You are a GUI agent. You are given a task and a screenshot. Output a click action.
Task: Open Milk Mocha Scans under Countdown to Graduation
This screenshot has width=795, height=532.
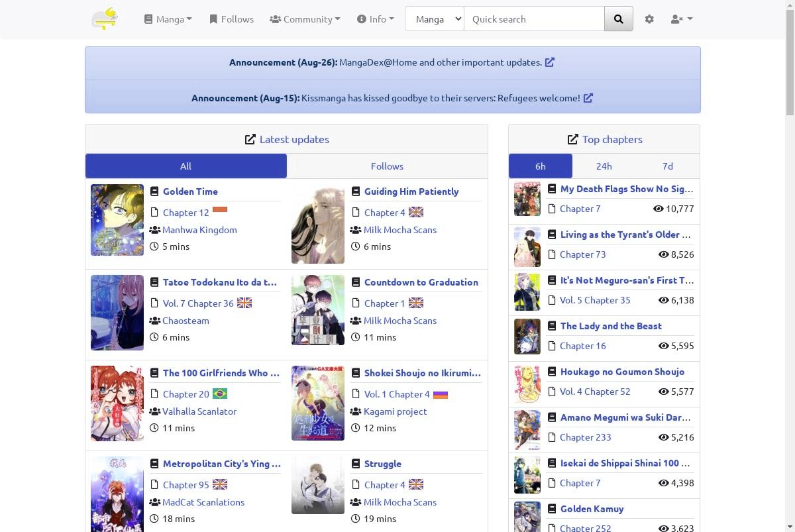tap(400, 321)
